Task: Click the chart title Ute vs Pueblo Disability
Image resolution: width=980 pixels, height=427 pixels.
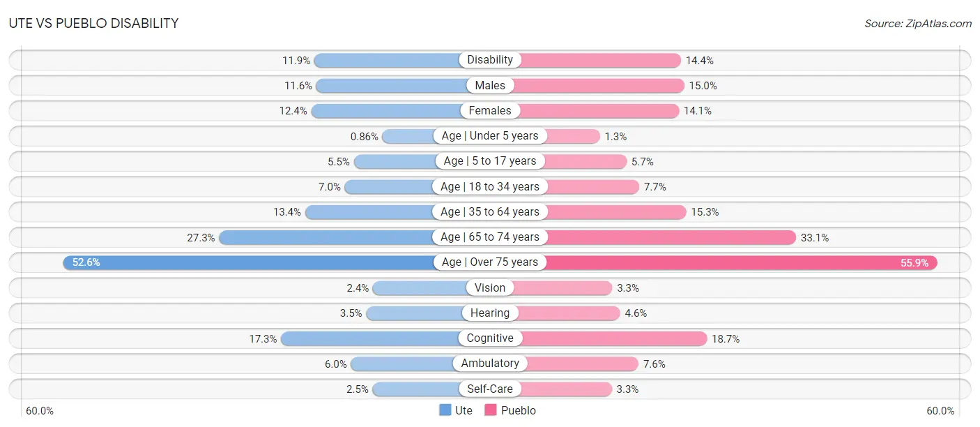Action: click(94, 24)
